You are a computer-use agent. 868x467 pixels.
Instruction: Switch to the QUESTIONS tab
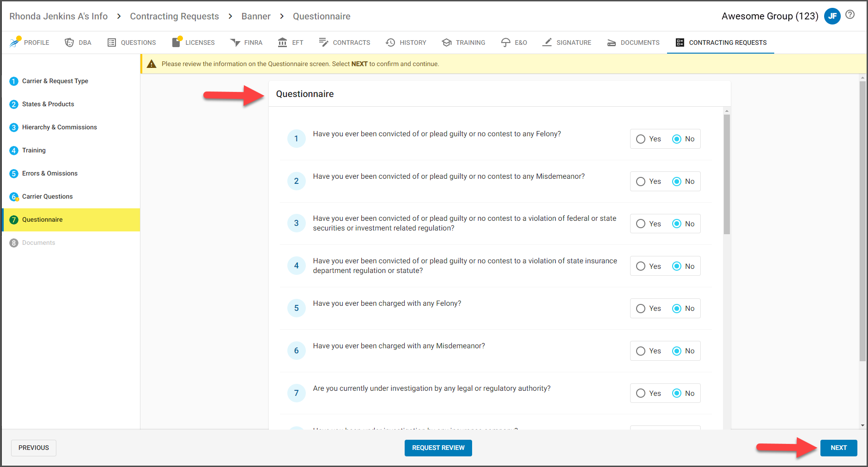[x=132, y=42]
